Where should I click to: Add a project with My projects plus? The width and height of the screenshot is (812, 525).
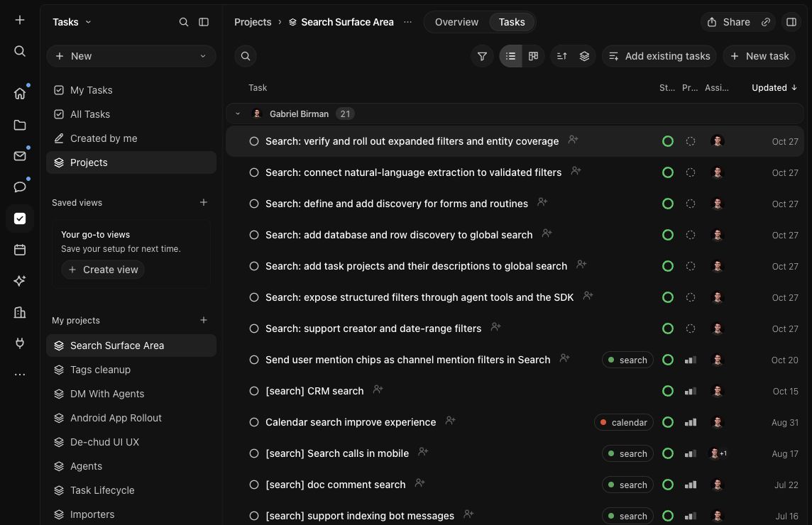(x=204, y=320)
